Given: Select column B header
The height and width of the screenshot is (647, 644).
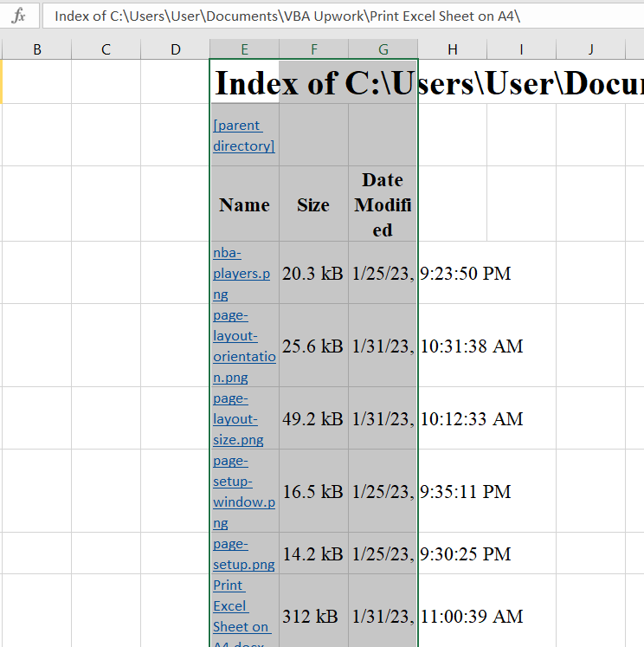Looking at the screenshot, I should point(37,49).
